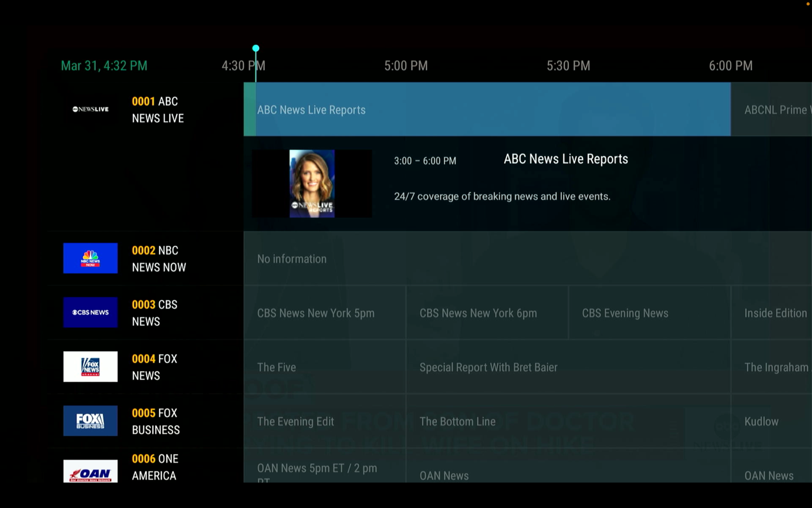Select The Evening Edit on Fox Business

coord(325,421)
